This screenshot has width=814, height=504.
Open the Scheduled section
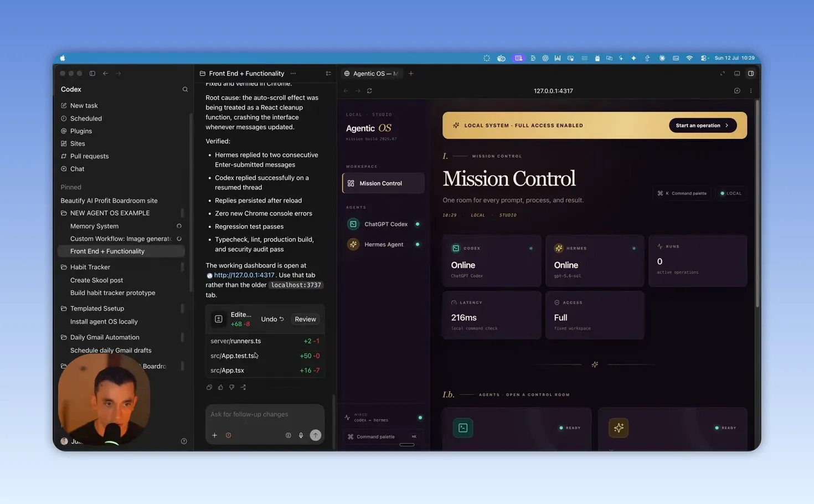click(x=86, y=119)
